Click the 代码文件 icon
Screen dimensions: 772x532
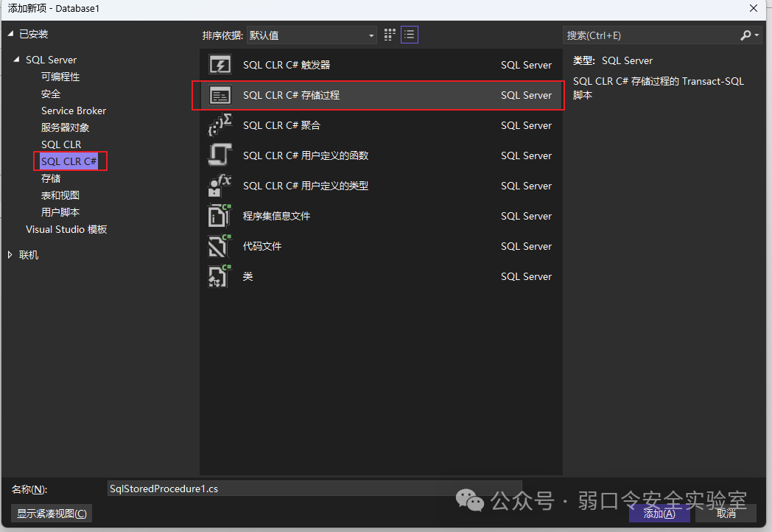pos(220,246)
